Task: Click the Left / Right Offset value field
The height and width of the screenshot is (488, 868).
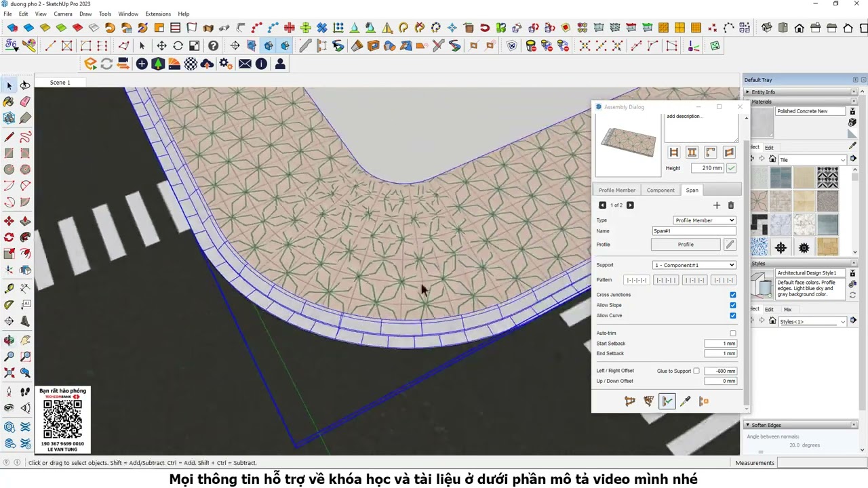Action: click(x=720, y=371)
